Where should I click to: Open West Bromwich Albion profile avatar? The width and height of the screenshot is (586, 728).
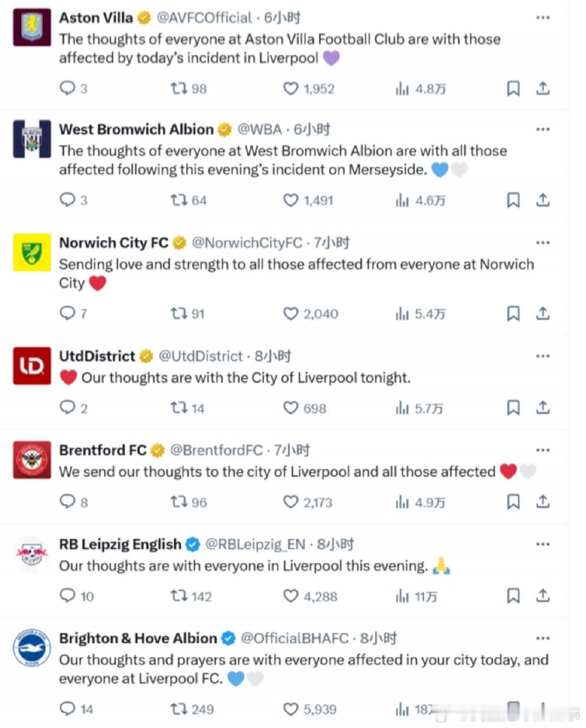[32, 139]
